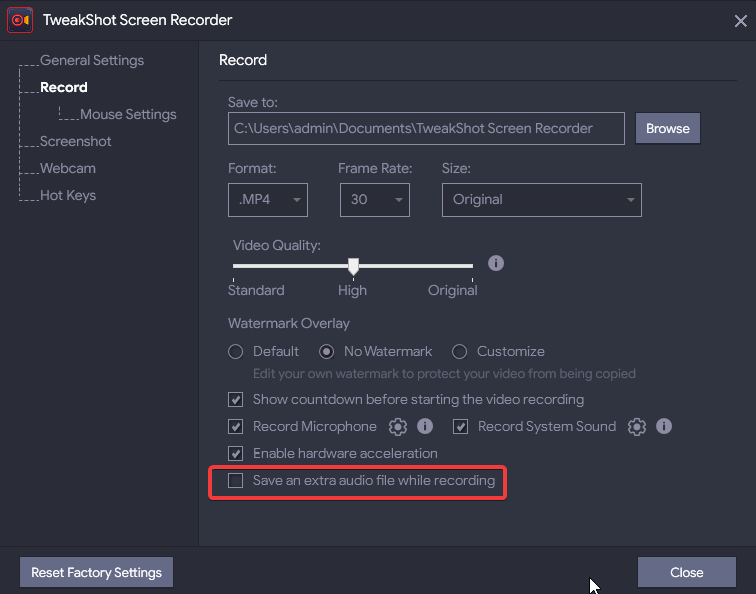Click the TweakShot app logo icon
The image size is (756, 594).
click(x=20, y=19)
